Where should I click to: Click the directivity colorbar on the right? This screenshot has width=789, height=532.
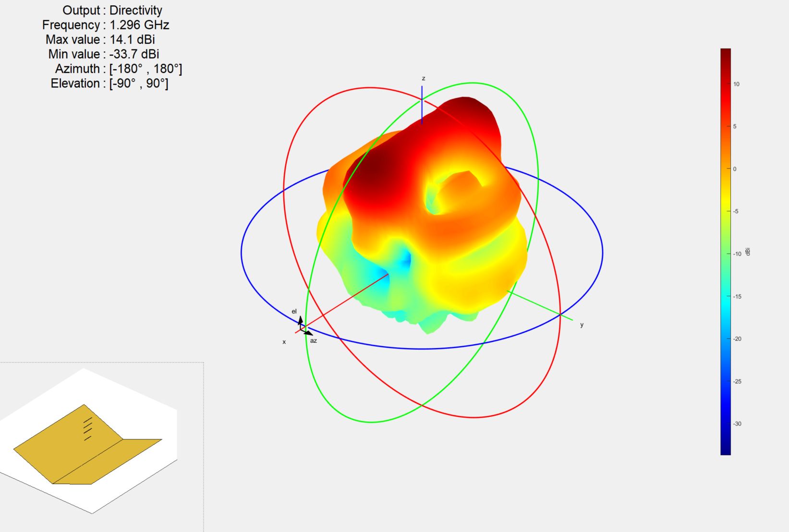[x=725, y=252]
